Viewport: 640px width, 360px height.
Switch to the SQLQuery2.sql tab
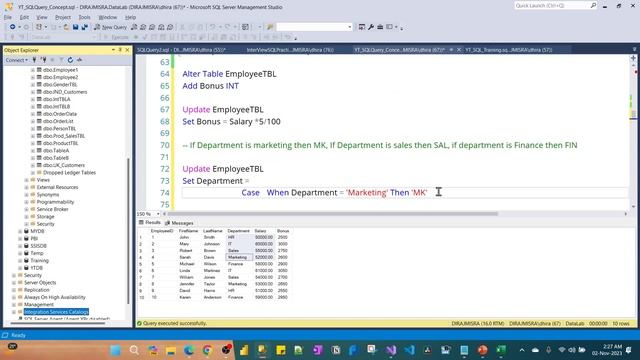pyautogui.click(x=181, y=50)
